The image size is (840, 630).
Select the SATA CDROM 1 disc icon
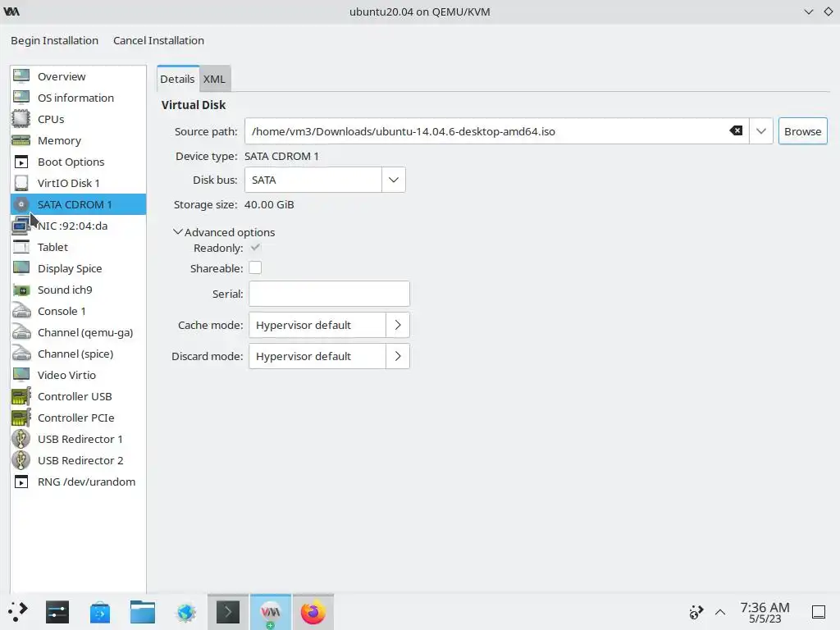pyautogui.click(x=21, y=204)
